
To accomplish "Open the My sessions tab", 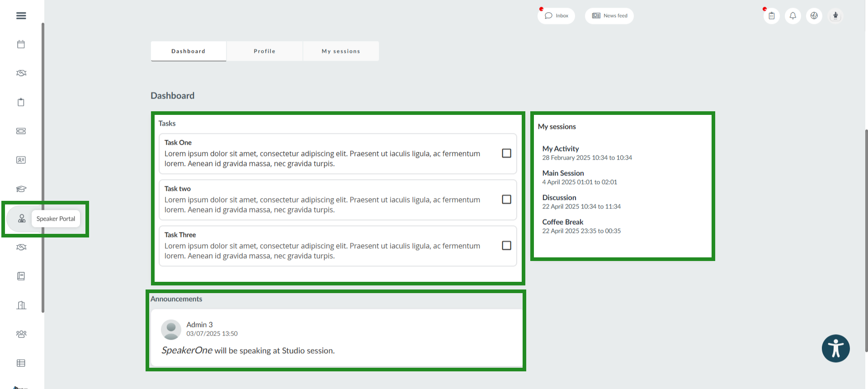I will pos(341,51).
